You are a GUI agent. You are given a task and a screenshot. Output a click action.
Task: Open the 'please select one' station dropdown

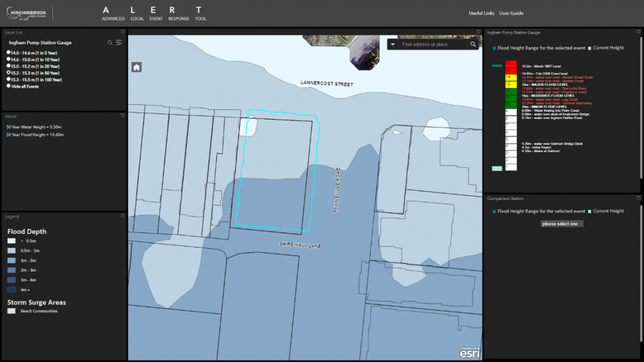tap(561, 224)
